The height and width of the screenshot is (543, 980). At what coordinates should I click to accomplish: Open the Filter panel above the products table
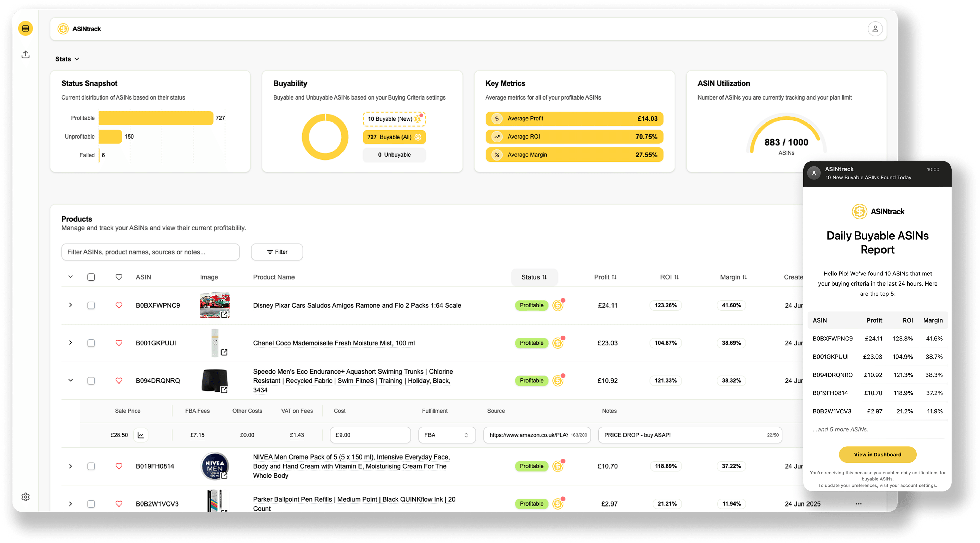coord(277,252)
